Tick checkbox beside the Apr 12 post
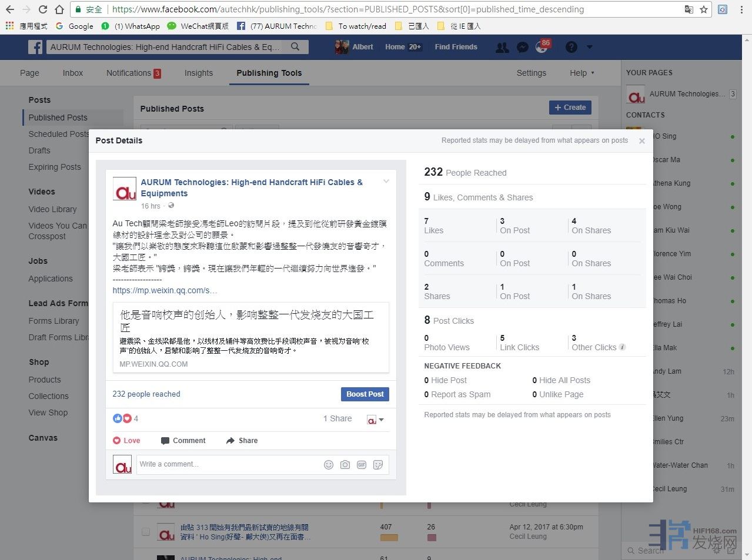Image resolution: width=752 pixels, height=560 pixels. click(x=146, y=532)
